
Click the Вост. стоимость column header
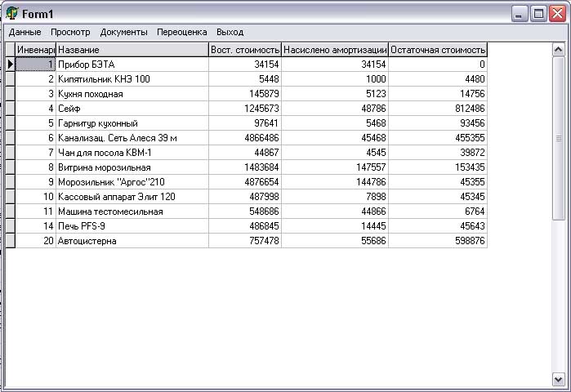click(x=245, y=50)
